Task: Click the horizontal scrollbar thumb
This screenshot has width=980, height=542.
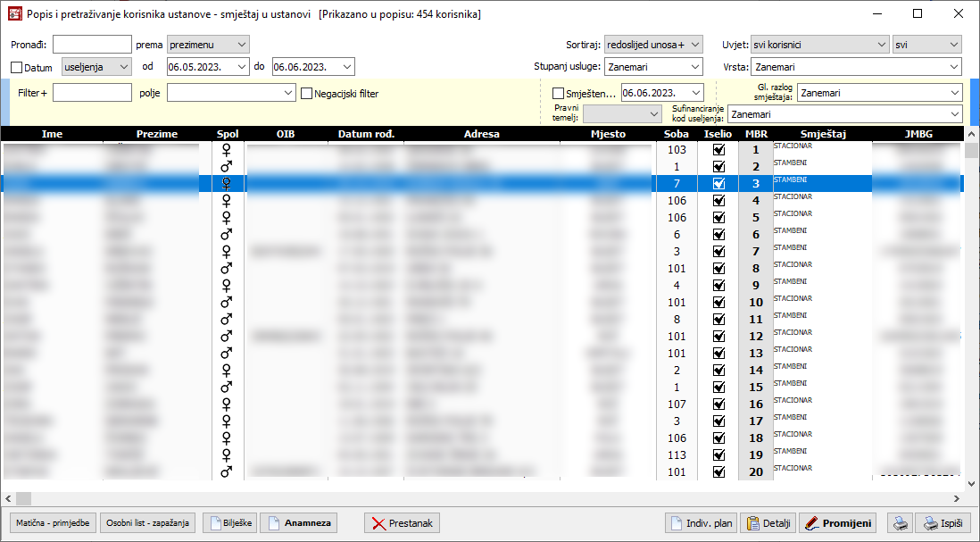Action: 23,498
